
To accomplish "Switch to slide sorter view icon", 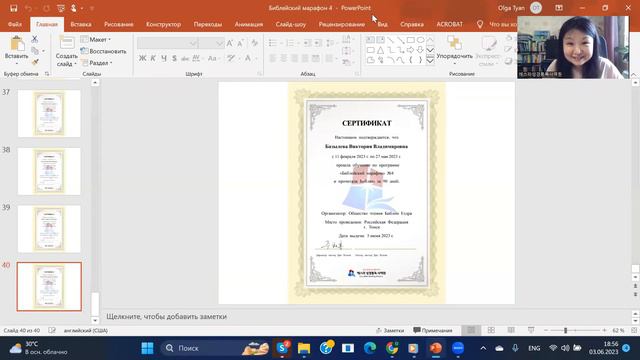I will tap(491, 330).
